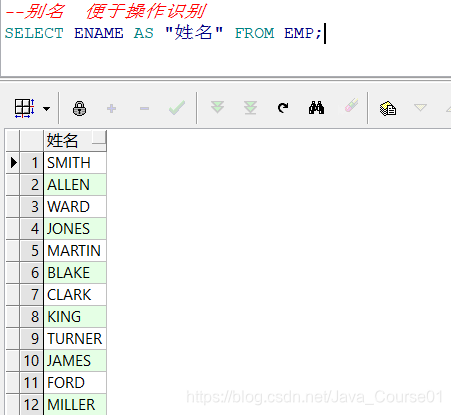Click the "姓名" alias in the SQL

click(x=194, y=33)
